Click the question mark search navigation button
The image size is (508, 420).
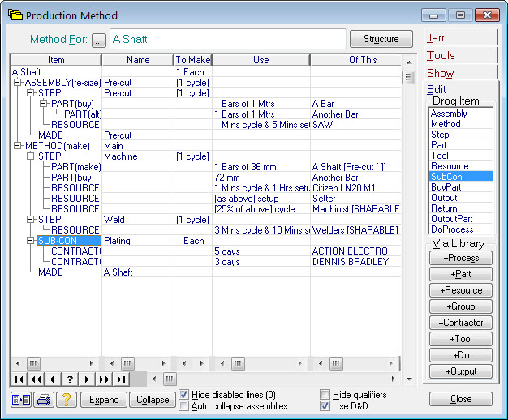pos(70,379)
